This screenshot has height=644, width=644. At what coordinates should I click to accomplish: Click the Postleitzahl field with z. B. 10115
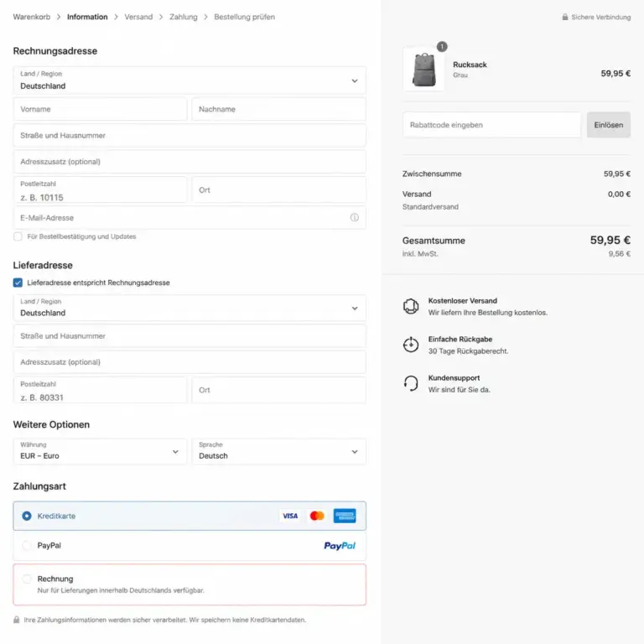100,190
